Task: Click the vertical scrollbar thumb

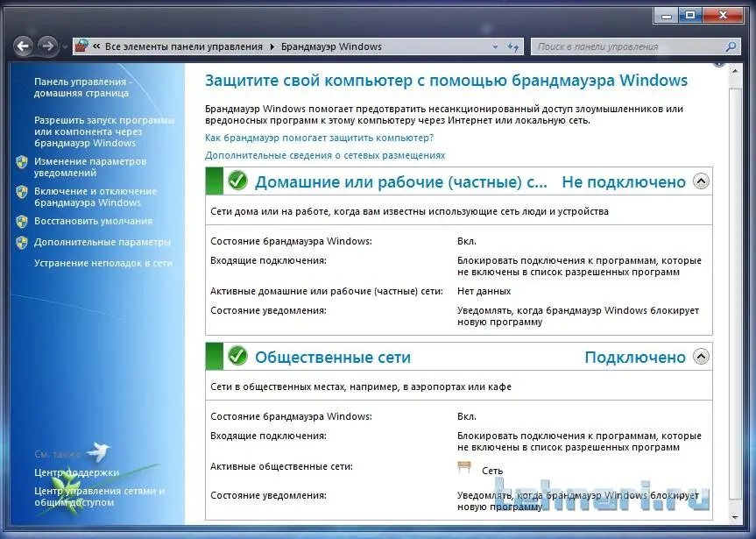Action: tap(735, 294)
